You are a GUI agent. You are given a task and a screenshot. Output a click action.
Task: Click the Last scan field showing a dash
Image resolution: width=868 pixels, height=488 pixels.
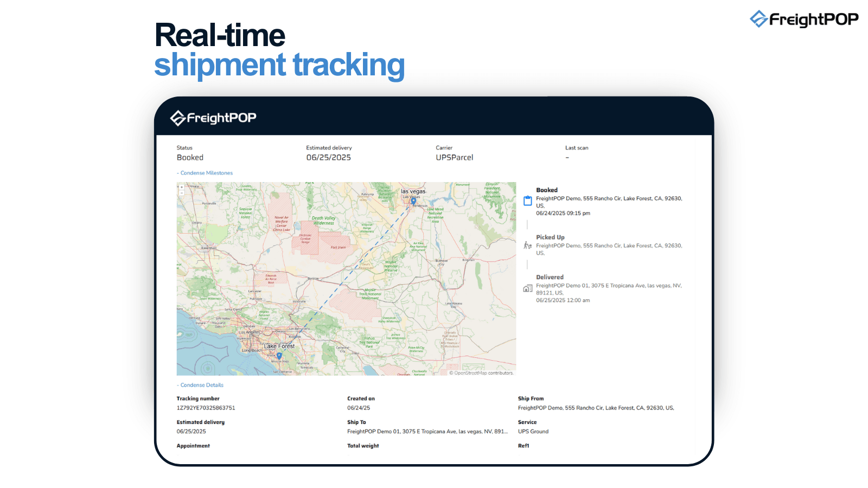(x=567, y=157)
